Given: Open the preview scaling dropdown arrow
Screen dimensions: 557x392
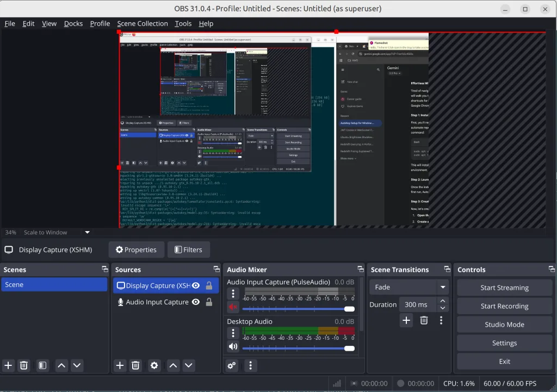Looking at the screenshot, I should (88, 232).
